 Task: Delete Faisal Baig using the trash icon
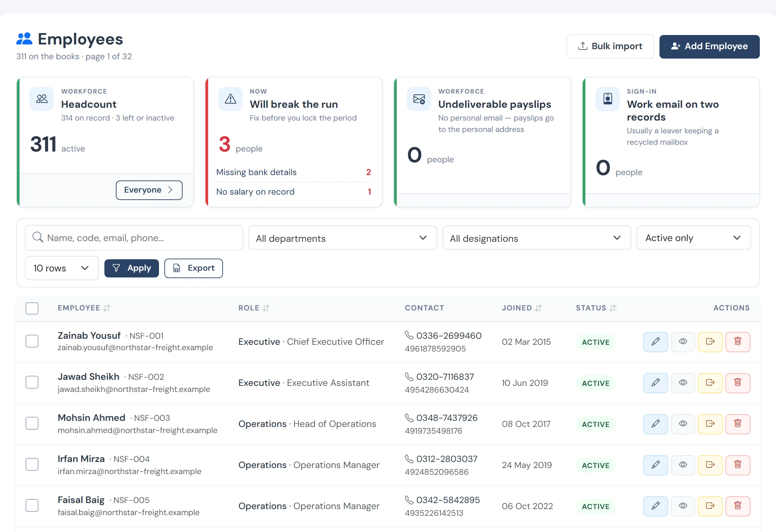(x=738, y=506)
